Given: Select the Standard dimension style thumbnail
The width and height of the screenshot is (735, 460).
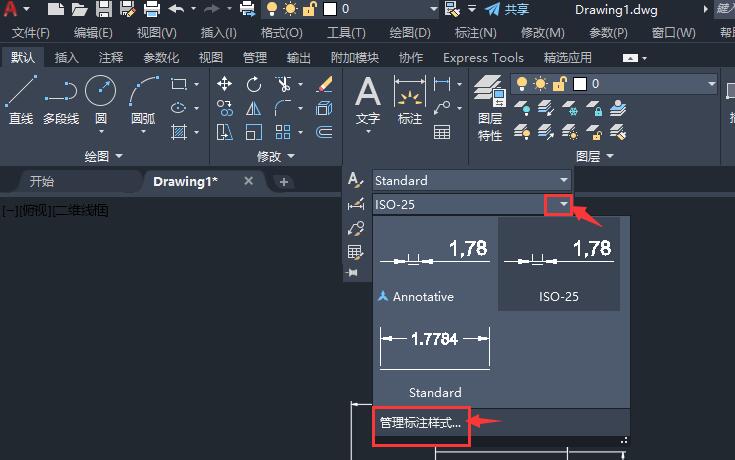Looking at the screenshot, I should (x=435, y=359).
